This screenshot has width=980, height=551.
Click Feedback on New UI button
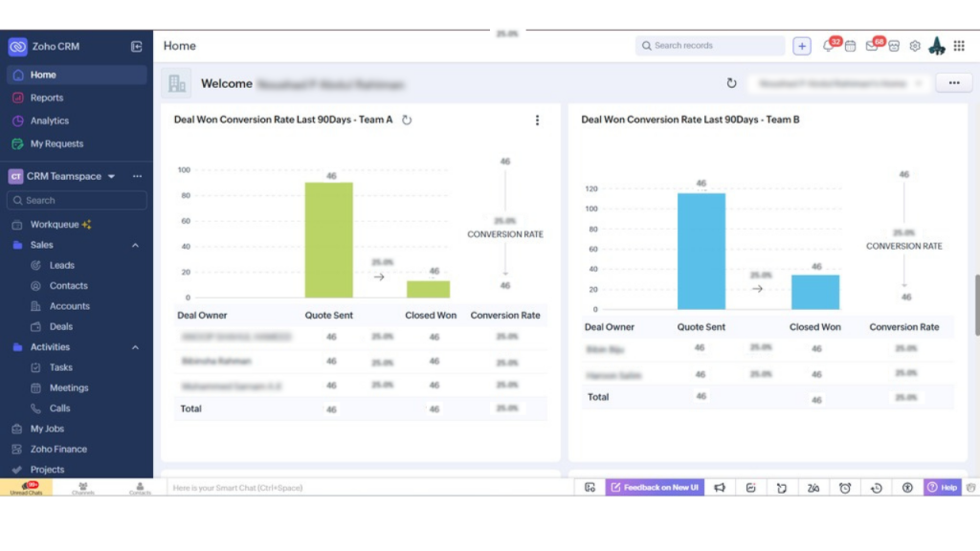tap(655, 488)
